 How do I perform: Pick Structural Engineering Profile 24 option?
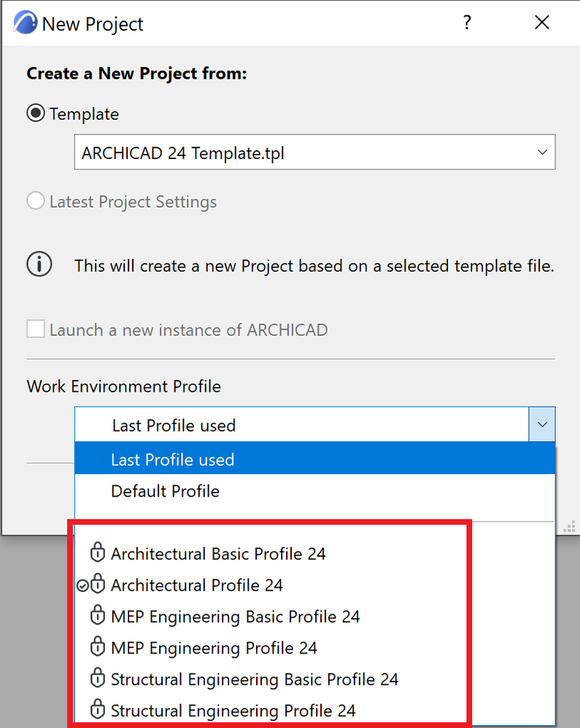coord(233,710)
